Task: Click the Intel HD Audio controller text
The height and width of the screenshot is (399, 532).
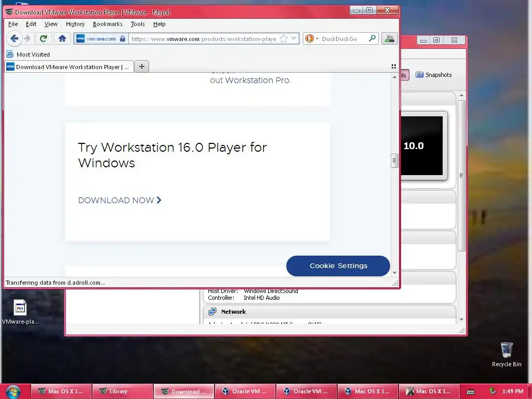Action: tap(262, 298)
